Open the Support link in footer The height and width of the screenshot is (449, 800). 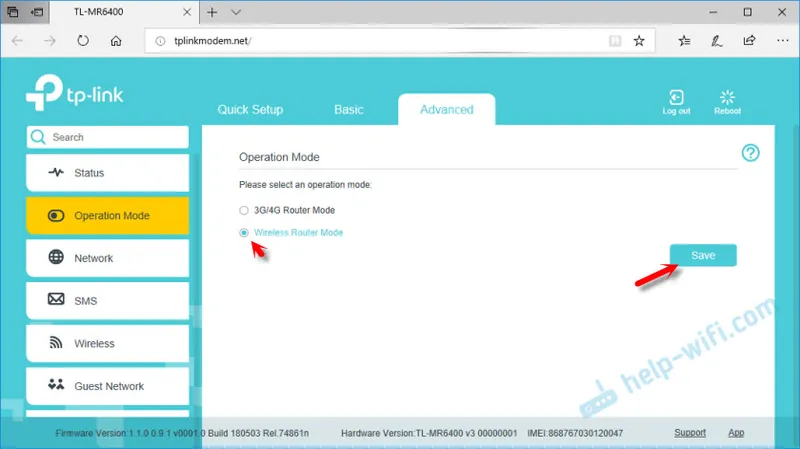coord(690,433)
